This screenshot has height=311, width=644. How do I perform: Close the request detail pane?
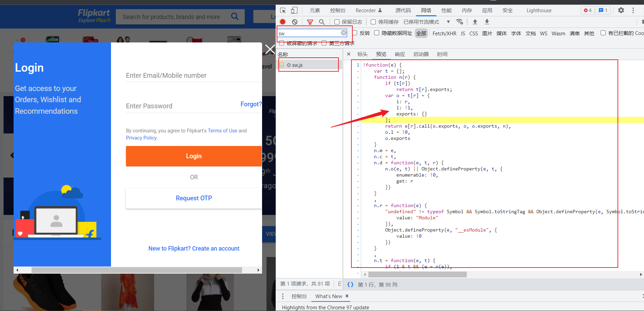349,54
